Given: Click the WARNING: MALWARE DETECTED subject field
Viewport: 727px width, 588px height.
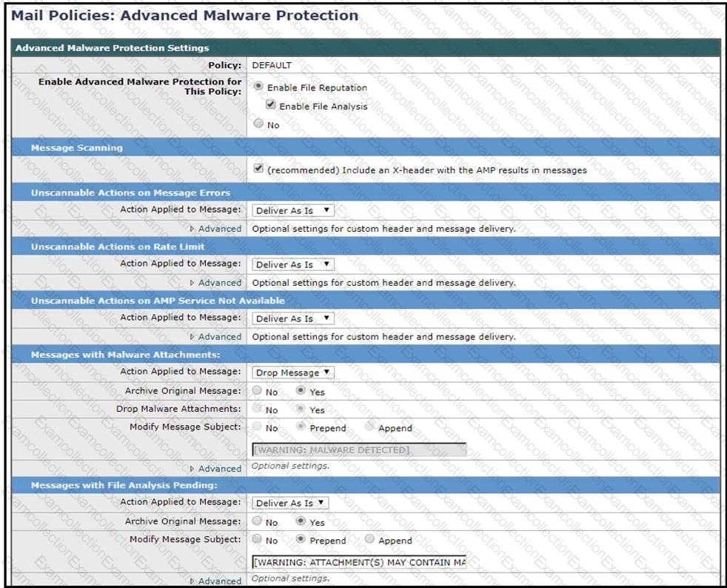Looking at the screenshot, I should pos(359,450).
